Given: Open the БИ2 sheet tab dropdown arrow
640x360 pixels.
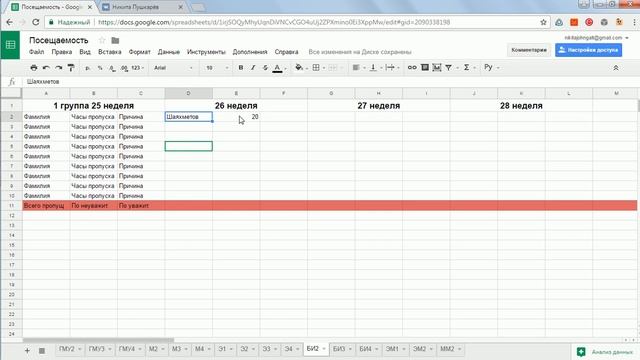Looking at the screenshot, I should tap(324, 349).
